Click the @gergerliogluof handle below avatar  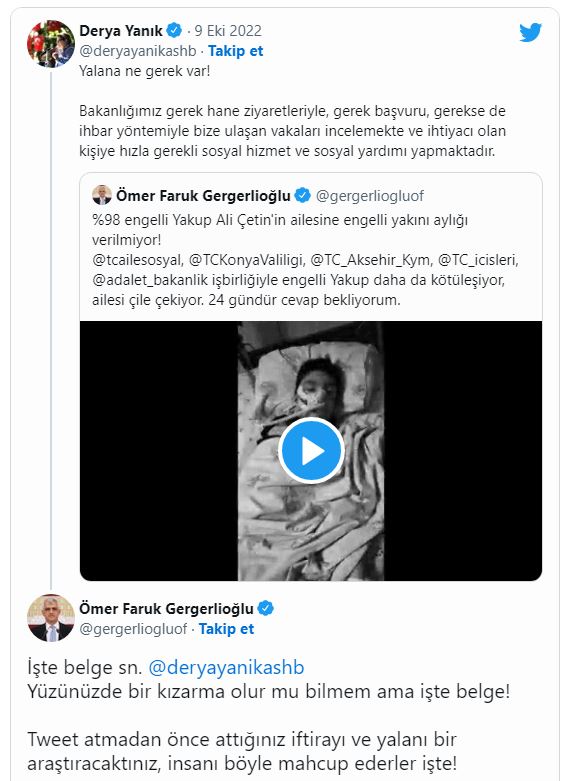134,629
